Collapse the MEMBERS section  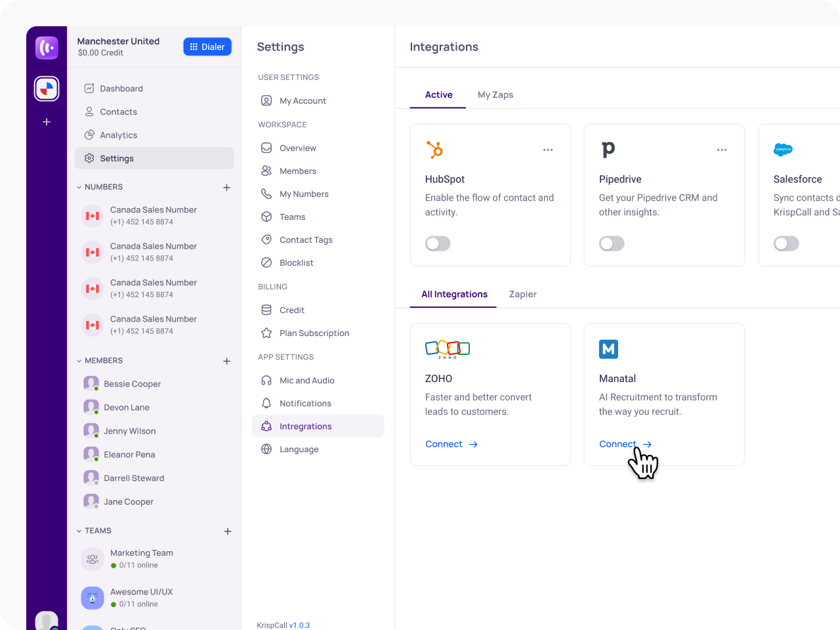click(79, 361)
